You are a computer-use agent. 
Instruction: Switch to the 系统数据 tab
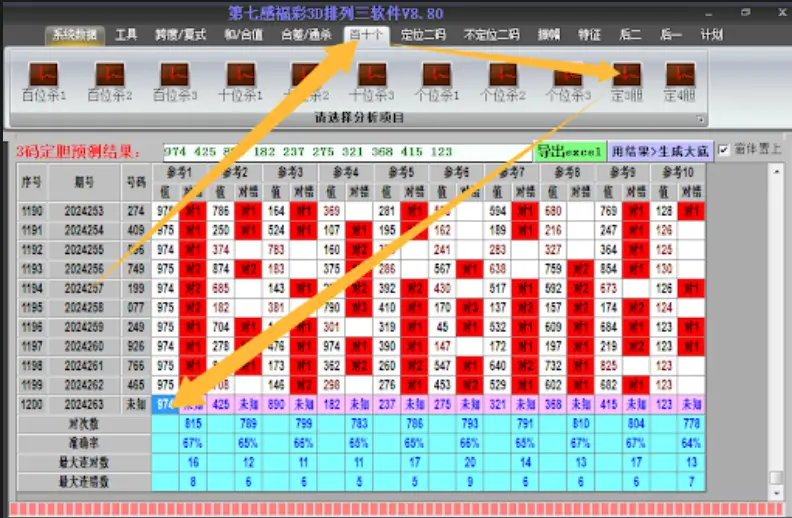[75, 34]
